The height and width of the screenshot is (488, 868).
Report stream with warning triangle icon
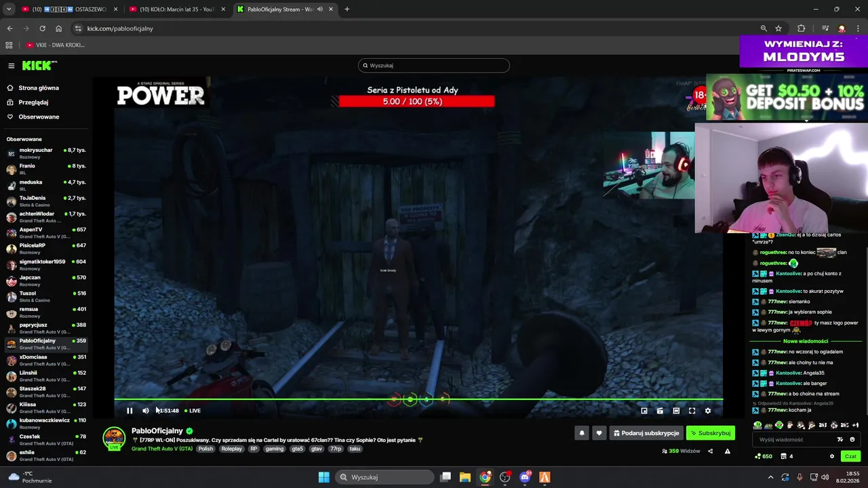point(728,451)
